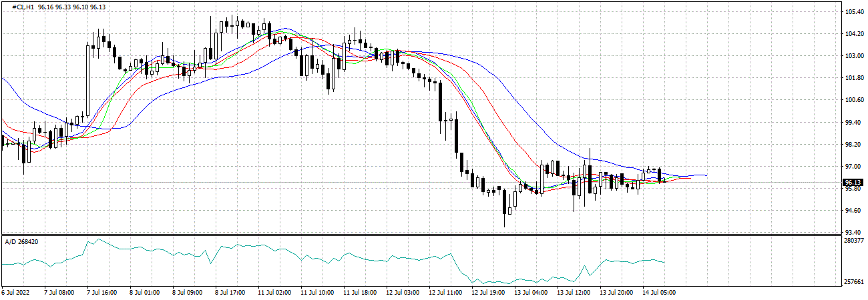Select the 101.80 price scale value
Viewport: 868px width, 300px height.
853,78
